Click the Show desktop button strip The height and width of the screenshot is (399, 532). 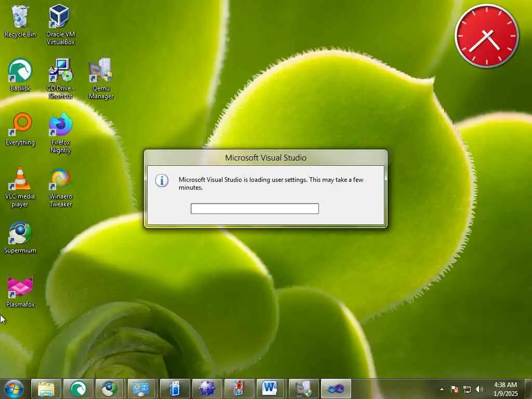point(528,389)
